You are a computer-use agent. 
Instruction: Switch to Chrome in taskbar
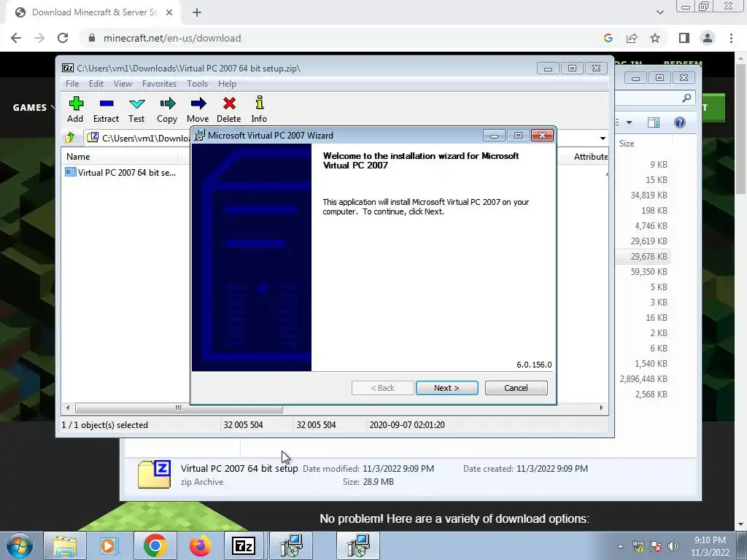pyautogui.click(x=155, y=545)
